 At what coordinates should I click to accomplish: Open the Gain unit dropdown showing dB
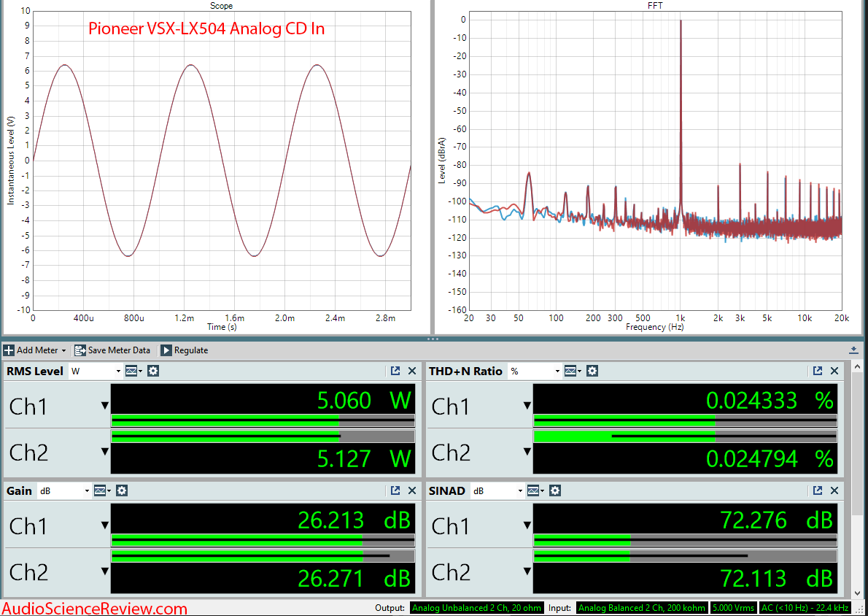click(x=64, y=490)
